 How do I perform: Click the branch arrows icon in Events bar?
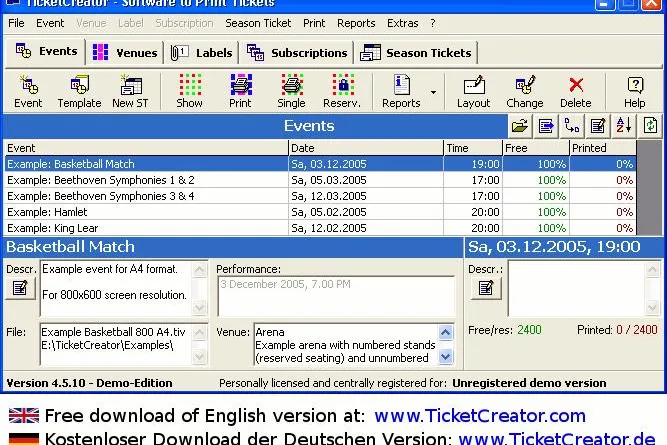click(x=572, y=126)
